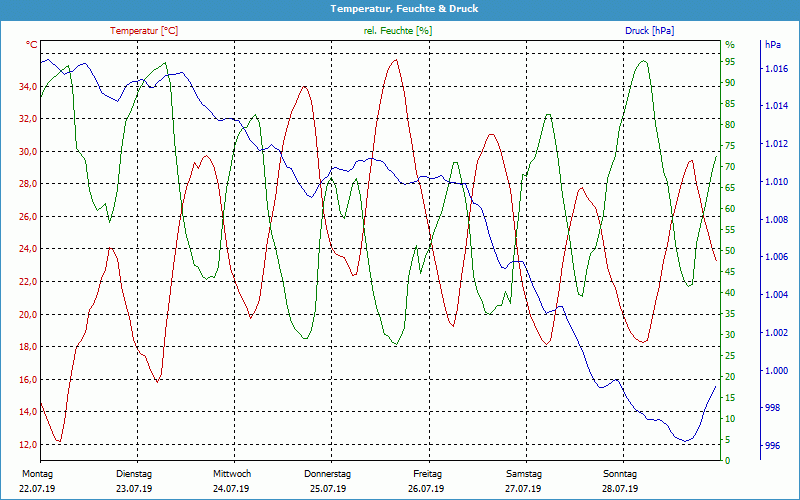The image size is (800, 500).
Task: Select the blue "Druck [hPa]" legend label
Action: [x=649, y=31]
